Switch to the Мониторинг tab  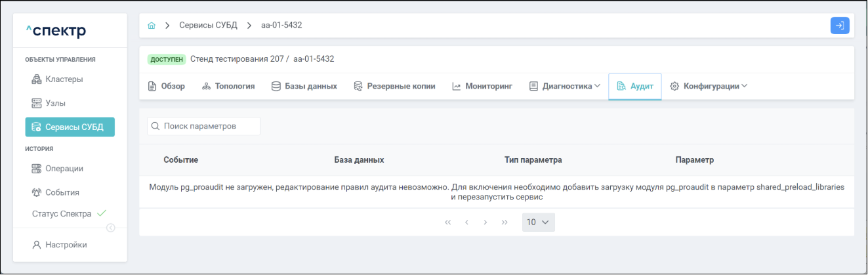click(482, 86)
